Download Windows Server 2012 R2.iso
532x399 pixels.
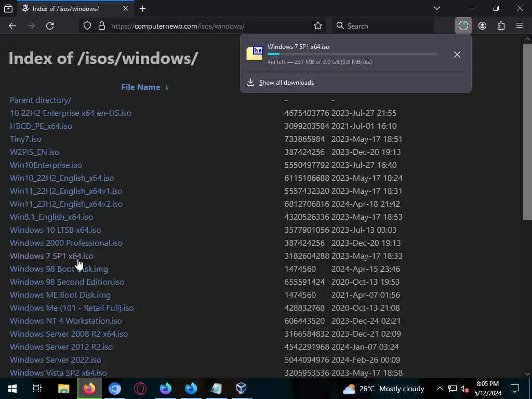click(x=61, y=347)
